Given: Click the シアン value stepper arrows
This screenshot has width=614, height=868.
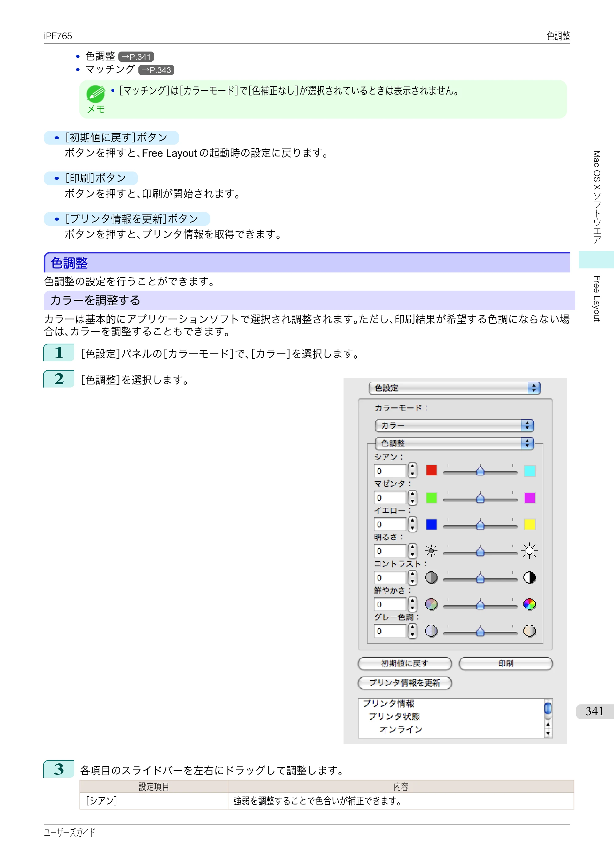Looking at the screenshot, I should (x=413, y=470).
